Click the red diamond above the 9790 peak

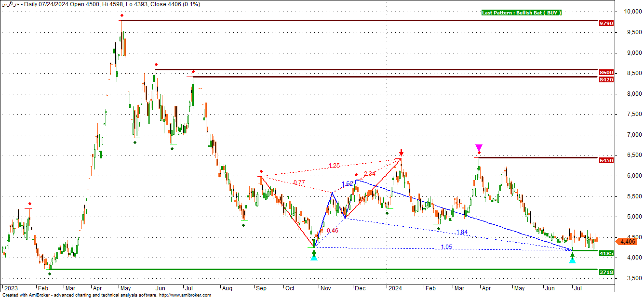121,15
